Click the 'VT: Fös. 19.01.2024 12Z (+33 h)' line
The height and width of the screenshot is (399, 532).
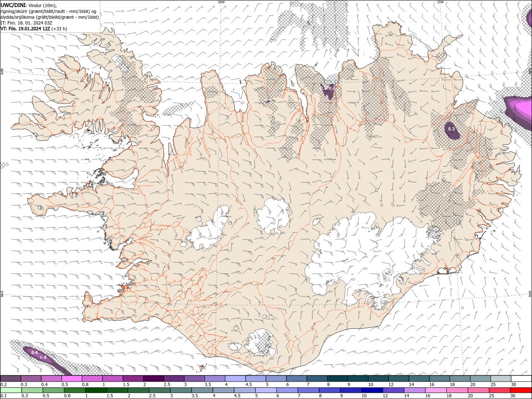click(34, 29)
